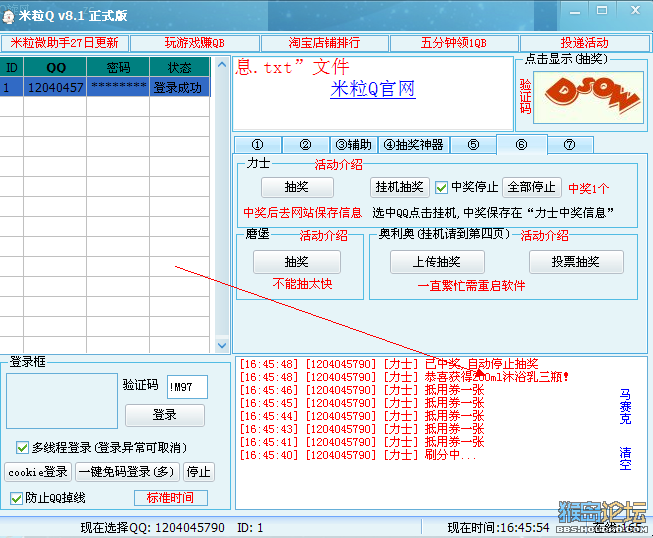Open 玩游戏赚QB banner button
The width and height of the screenshot is (653, 538).
pos(194,43)
